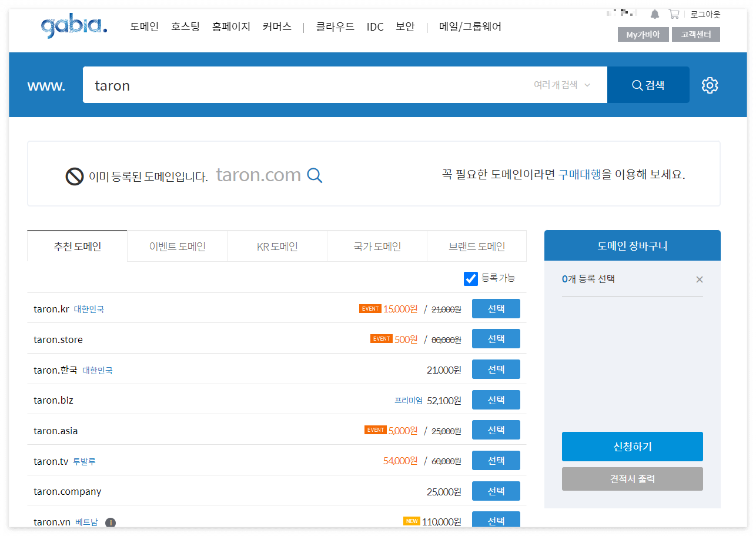
Task: Select taron.kr with its 선택 button
Action: tap(496, 308)
